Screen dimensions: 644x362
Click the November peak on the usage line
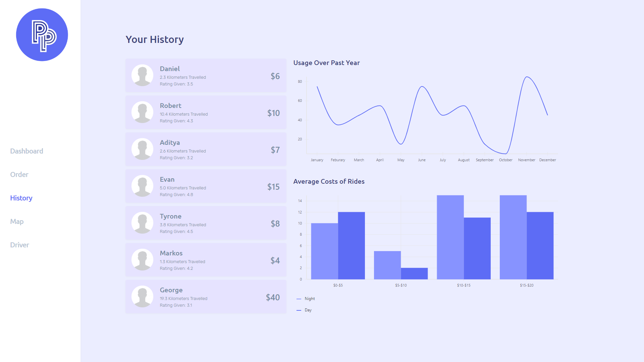click(527, 77)
